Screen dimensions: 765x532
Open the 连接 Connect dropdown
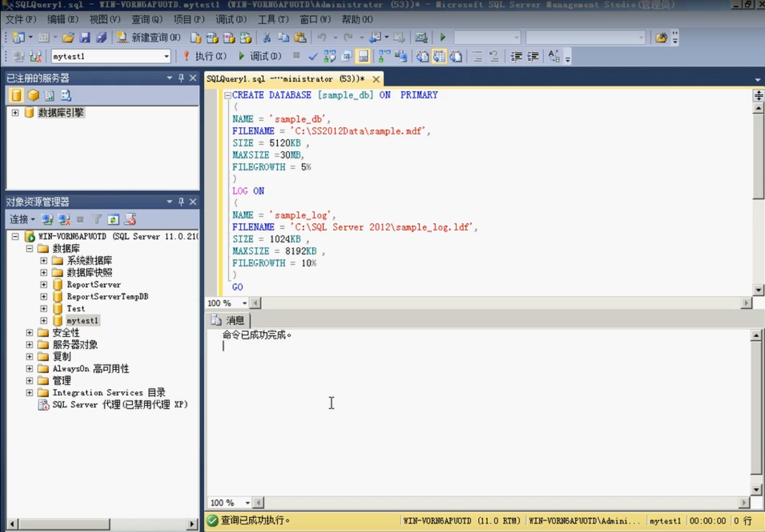22,219
